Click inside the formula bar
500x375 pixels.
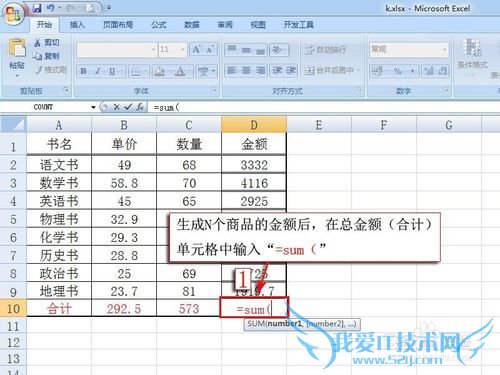[x=323, y=107]
